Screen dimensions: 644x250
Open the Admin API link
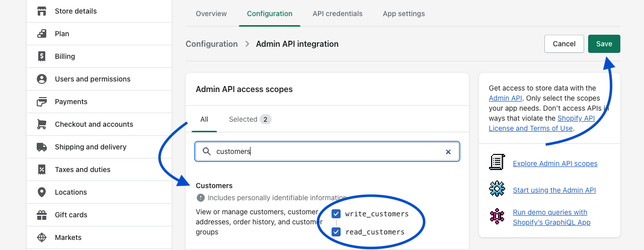point(506,98)
